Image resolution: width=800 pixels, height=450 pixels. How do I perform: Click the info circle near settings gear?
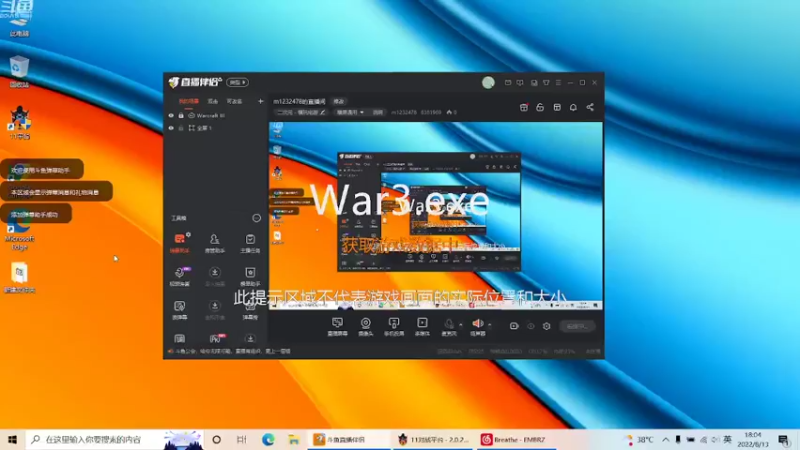click(531, 326)
